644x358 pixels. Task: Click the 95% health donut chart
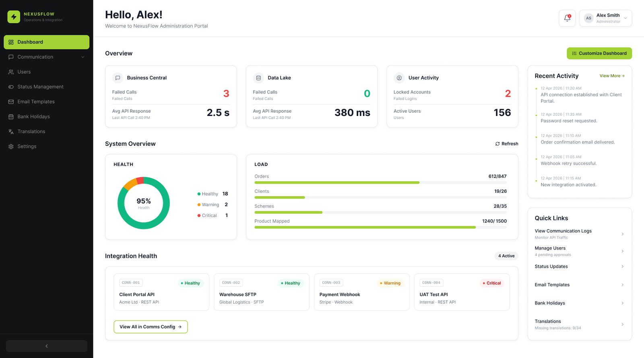click(143, 203)
